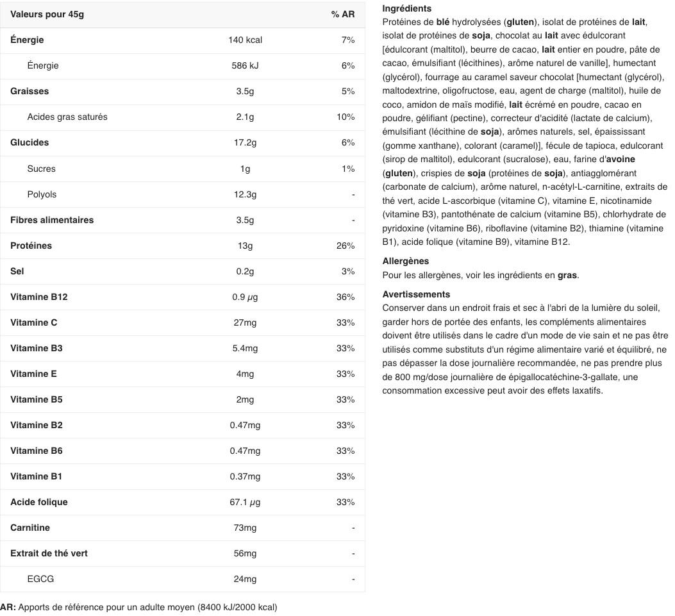The height and width of the screenshot is (616, 675).
Task: Click the "Avertissements" heading
Action: pyautogui.click(x=416, y=294)
